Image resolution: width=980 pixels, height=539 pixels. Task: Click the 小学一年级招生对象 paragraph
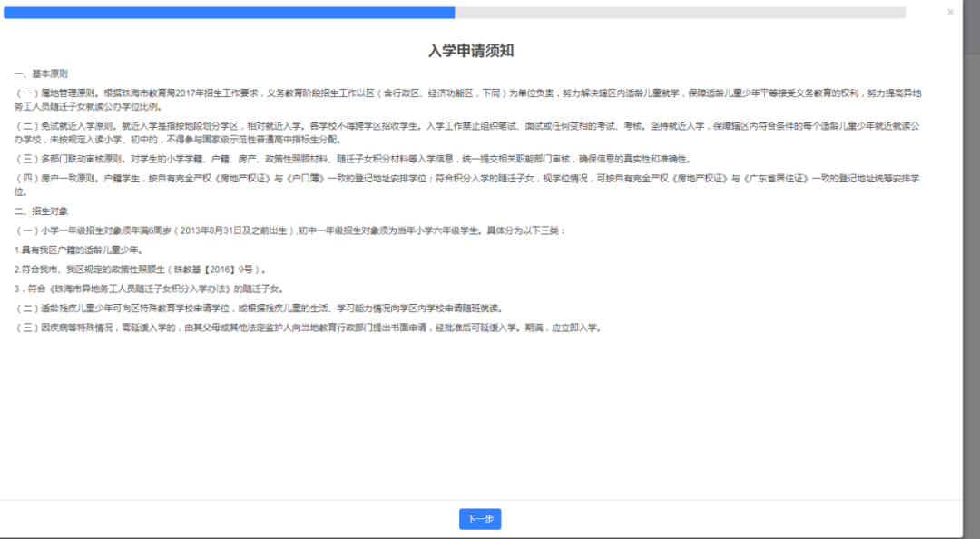(x=290, y=230)
